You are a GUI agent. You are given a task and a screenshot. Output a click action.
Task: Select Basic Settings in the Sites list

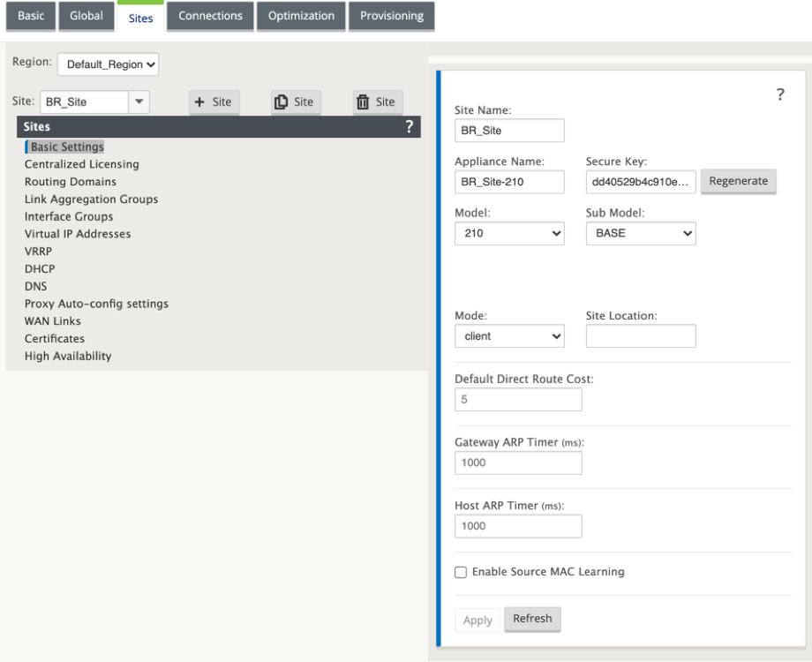tap(67, 147)
